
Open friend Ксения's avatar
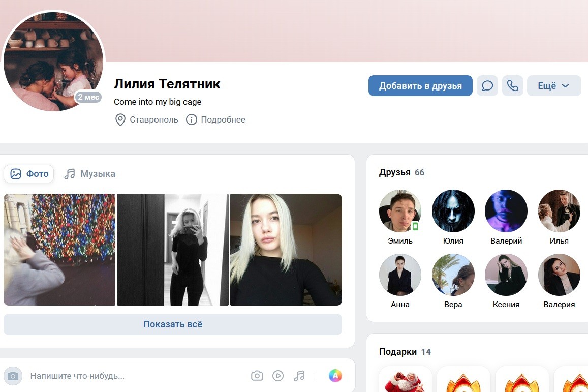coord(506,275)
